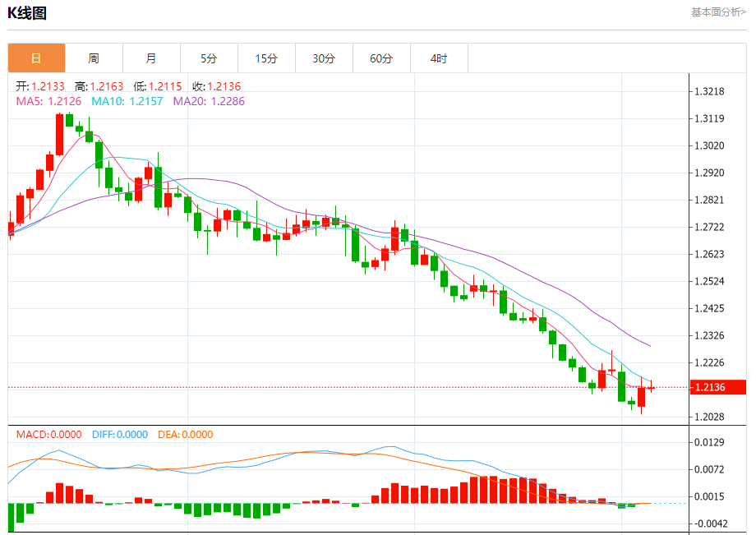Click the 开: 1.2133 open value
This screenshot has height=535, width=756.
click(x=40, y=86)
